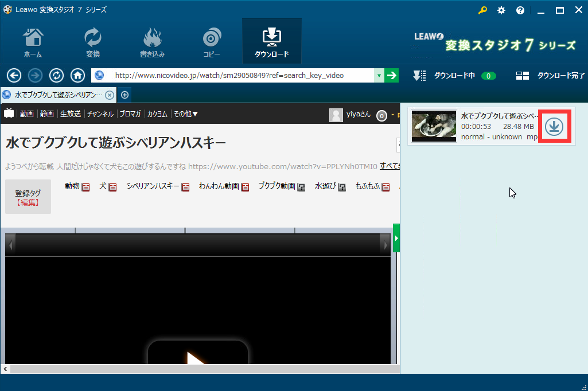Open help with the question mark icon
The height and width of the screenshot is (391, 588).
[x=520, y=10]
